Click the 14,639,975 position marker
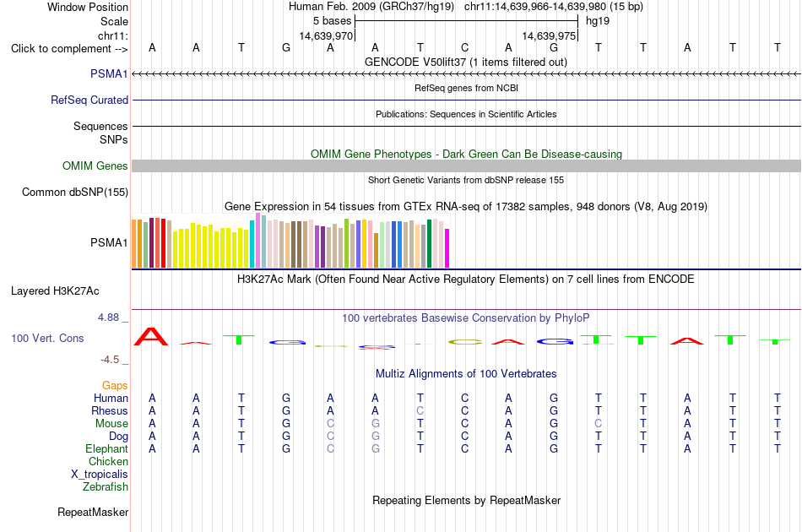The width and height of the screenshot is (802, 532). tap(549, 35)
